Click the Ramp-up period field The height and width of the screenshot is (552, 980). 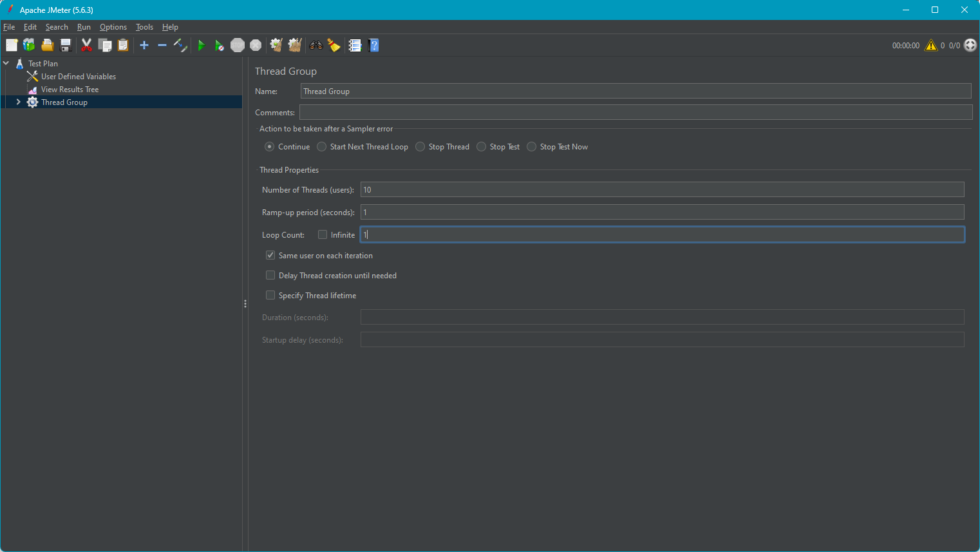point(663,212)
